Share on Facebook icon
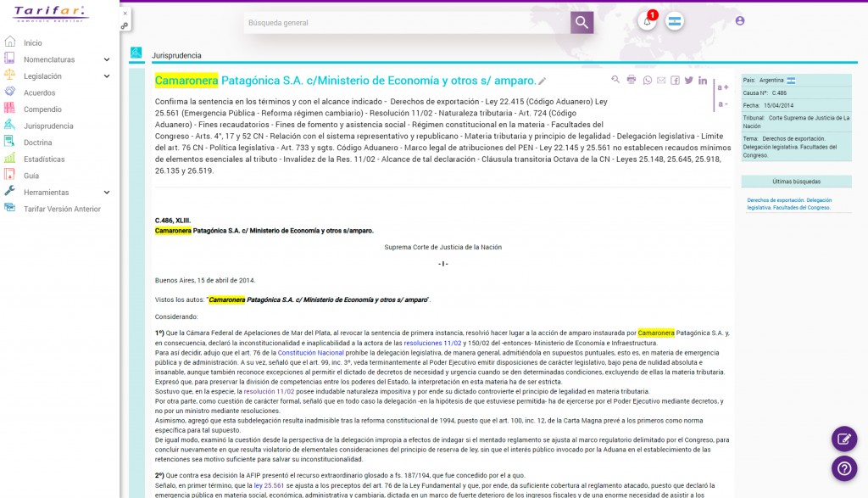This screenshot has height=498, width=868. point(675,81)
